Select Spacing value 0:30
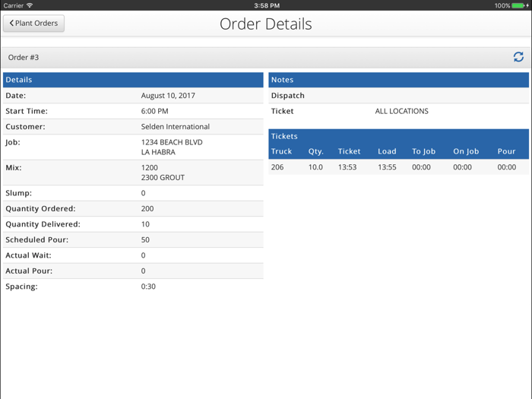The image size is (532, 399). click(148, 287)
